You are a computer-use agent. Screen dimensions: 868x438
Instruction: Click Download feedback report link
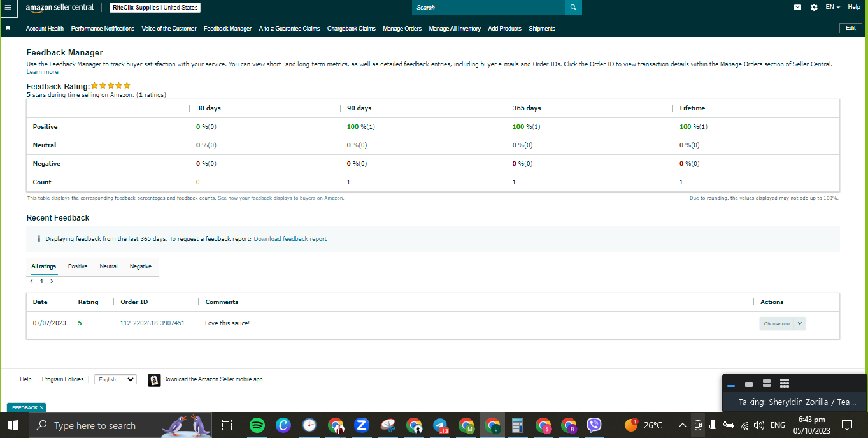pos(290,239)
